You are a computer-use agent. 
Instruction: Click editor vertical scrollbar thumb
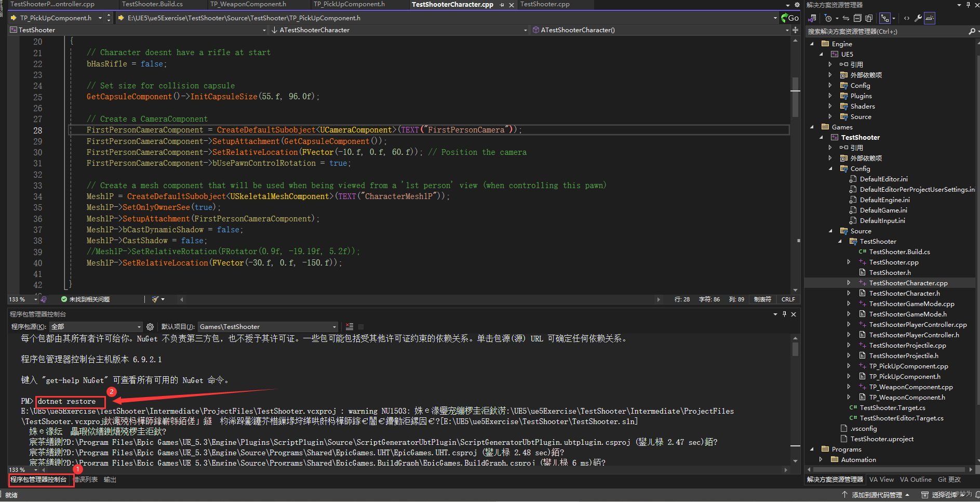[795, 97]
